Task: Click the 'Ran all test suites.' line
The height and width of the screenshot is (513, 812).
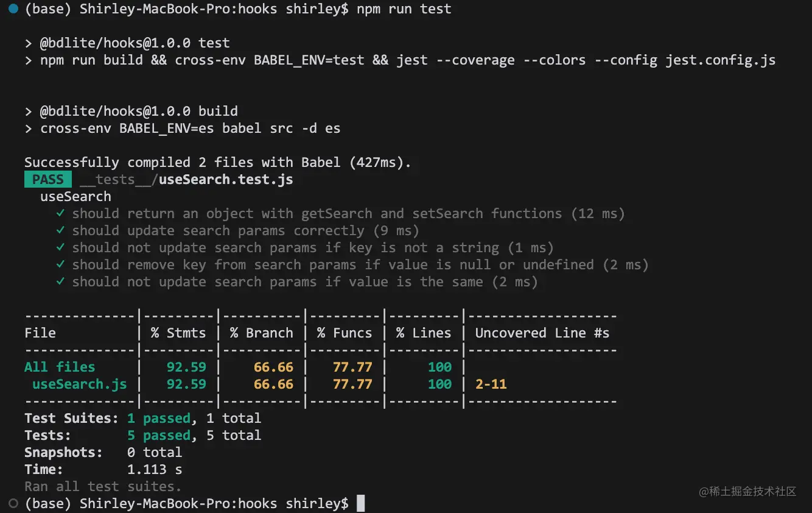Action: point(103,486)
